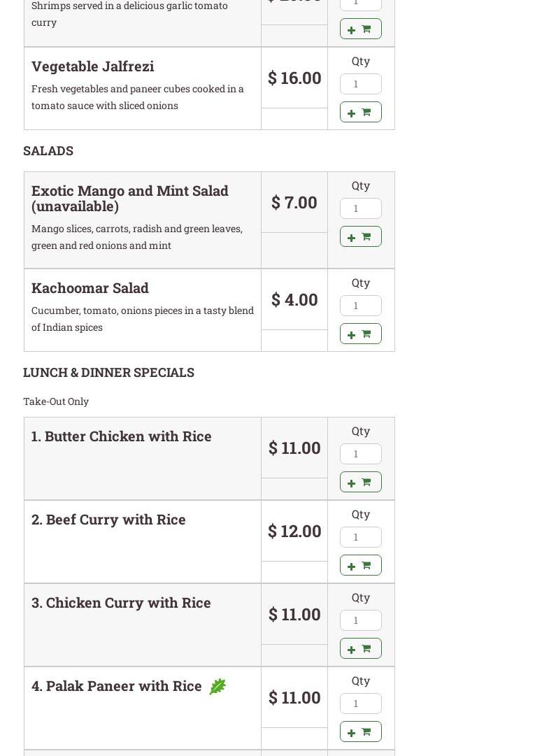Add Chicken Curry with Rice to cart
549x756 pixels.
(360, 648)
